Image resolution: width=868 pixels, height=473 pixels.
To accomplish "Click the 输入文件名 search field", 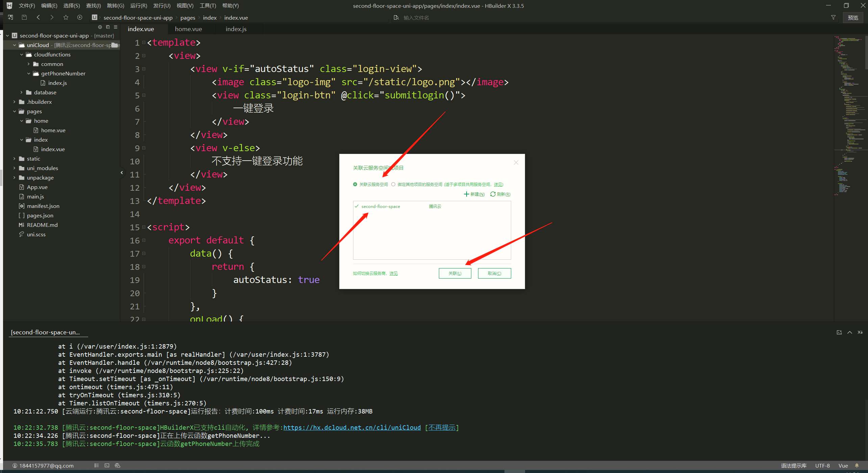I will [x=439, y=18].
